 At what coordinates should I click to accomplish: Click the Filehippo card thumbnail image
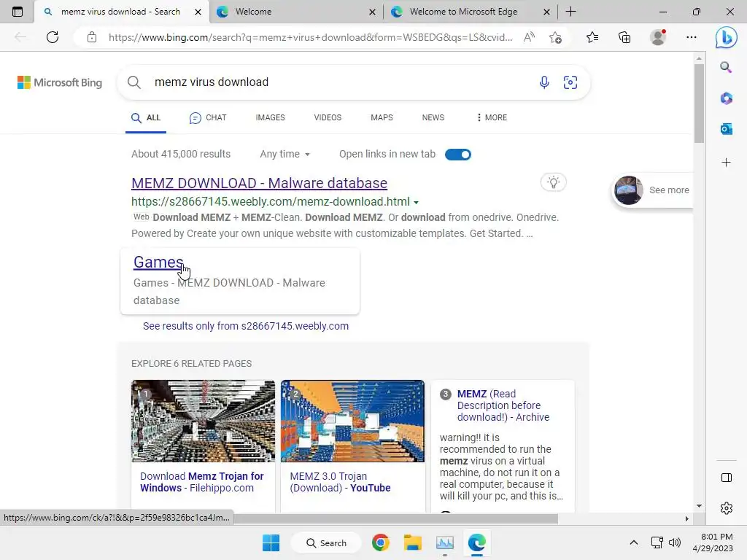click(203, 421)
